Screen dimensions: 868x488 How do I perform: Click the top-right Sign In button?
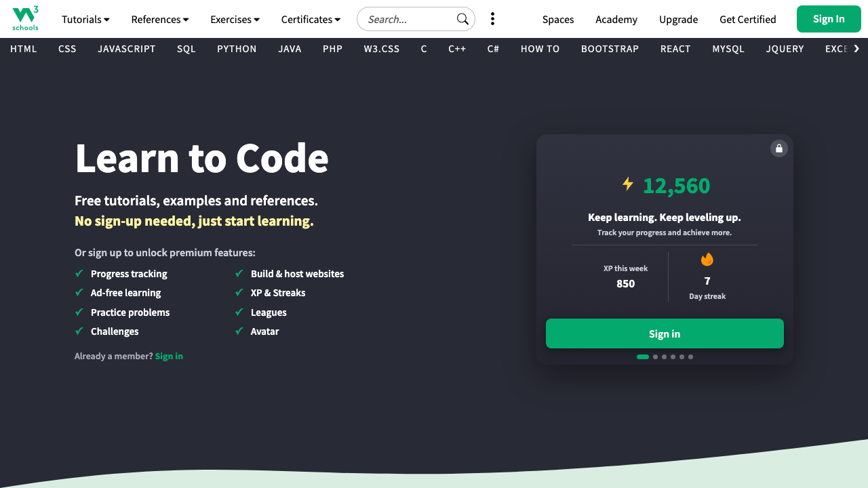(x=829, y=19)
